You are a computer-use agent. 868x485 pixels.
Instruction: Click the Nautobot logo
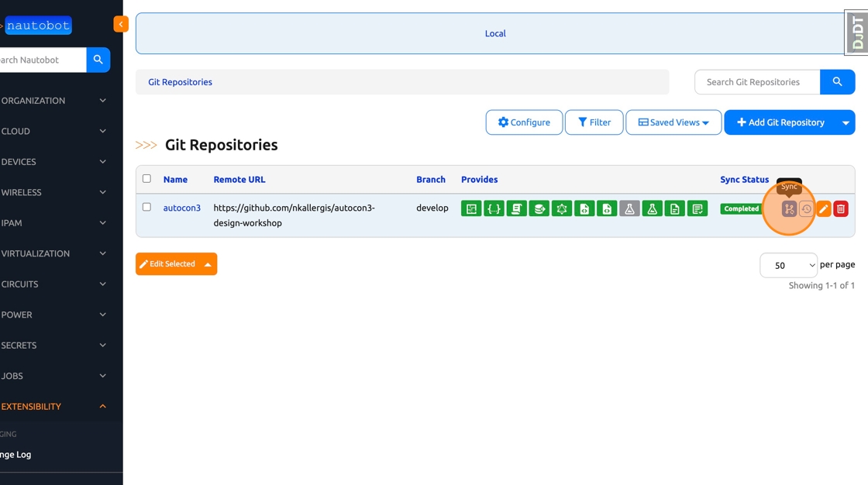coord(38,26)
